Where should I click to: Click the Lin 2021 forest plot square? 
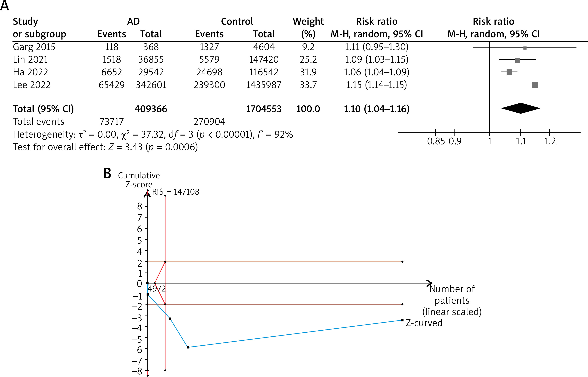tap(517, 60)
